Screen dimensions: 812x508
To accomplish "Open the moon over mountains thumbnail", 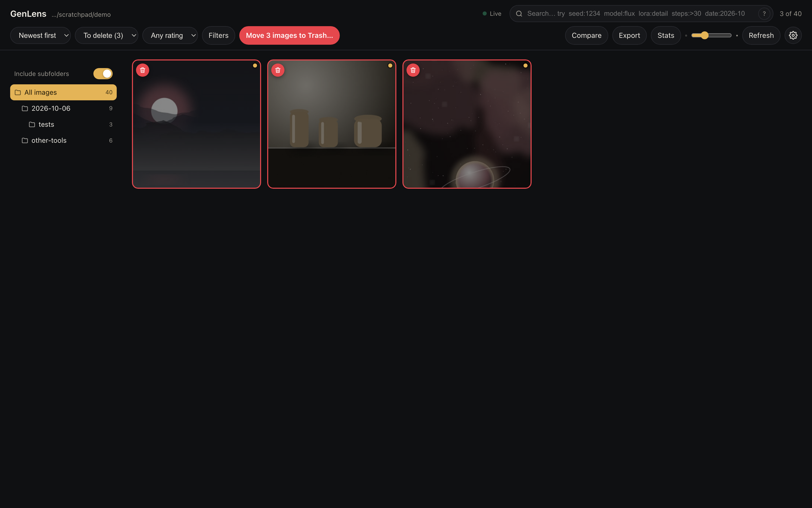I will (x=196, y=124).
